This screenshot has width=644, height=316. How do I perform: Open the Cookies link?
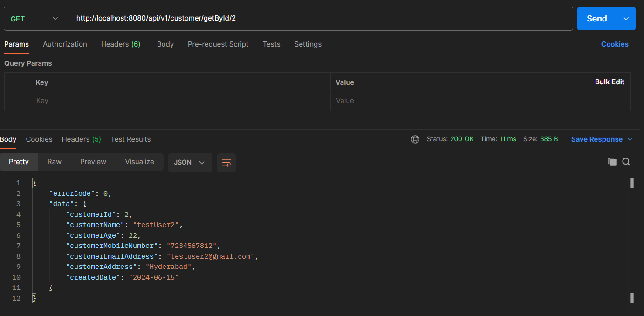614,44
